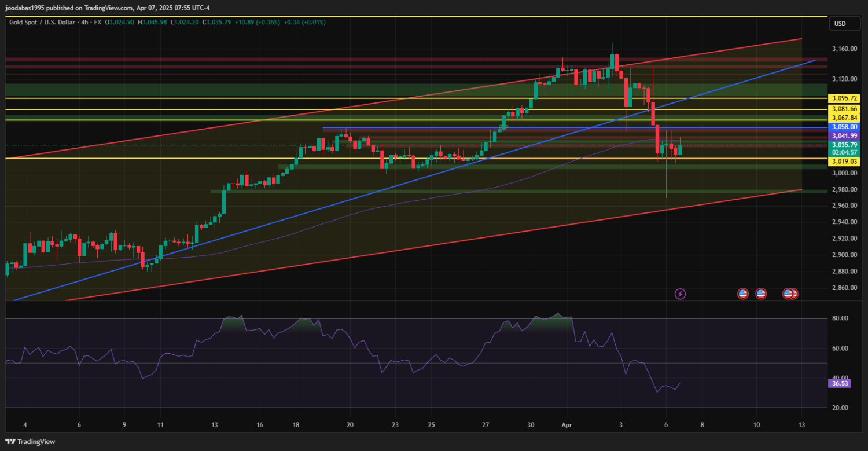Click the Apr label on the time axis
Screen dimensions: 868x451
[566, 424]
